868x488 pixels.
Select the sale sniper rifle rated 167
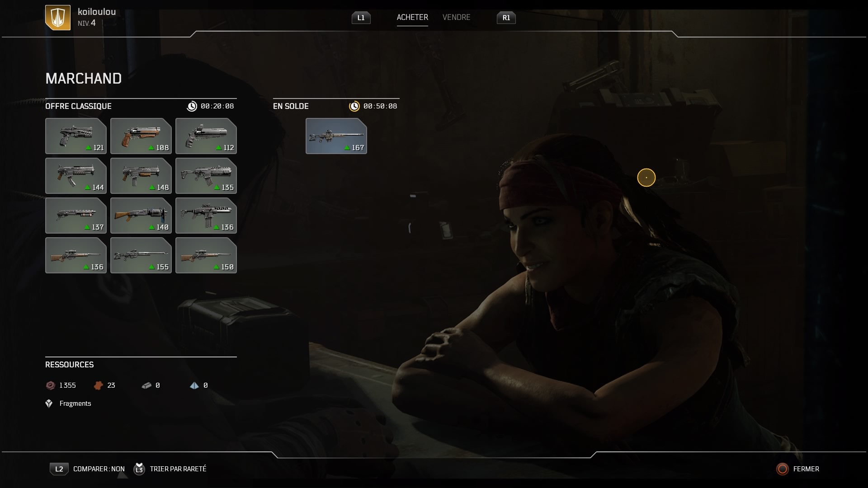click(x=336, y=136)
